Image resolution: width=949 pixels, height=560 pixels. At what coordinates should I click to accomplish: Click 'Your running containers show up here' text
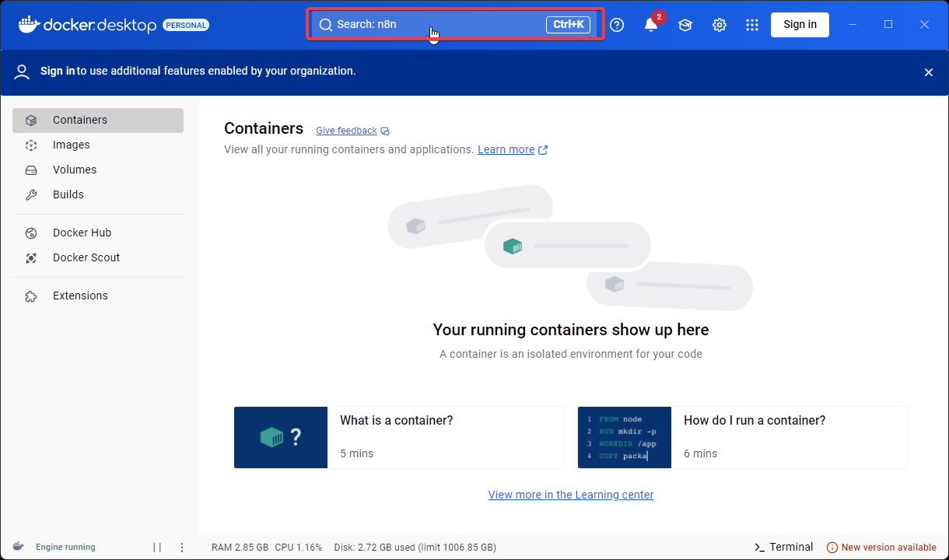point(571,330)
